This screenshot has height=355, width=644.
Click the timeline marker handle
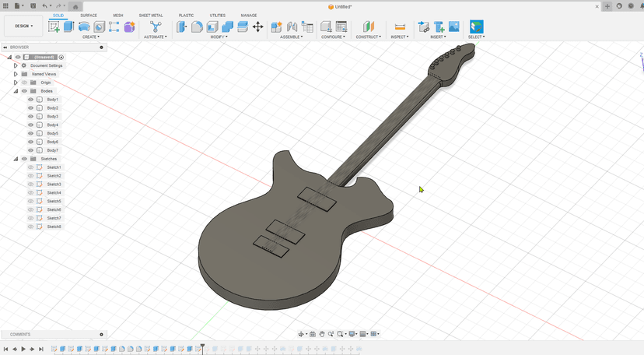[202, 346]
